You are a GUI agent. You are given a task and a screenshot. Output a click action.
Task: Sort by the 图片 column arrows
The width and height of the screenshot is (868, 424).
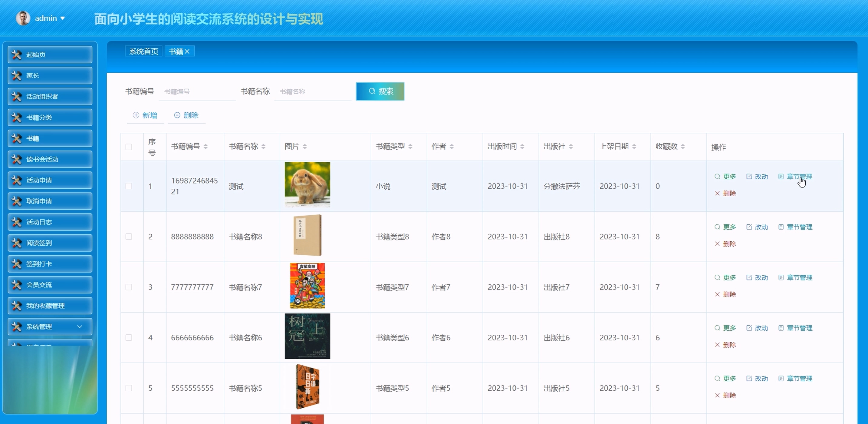pos(304,146)
